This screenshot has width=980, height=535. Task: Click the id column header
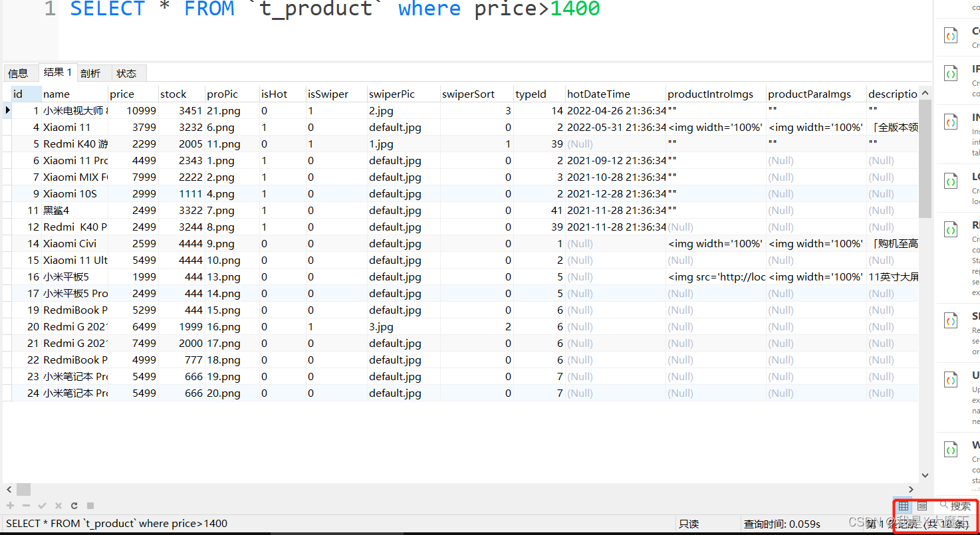coord(27,94)
